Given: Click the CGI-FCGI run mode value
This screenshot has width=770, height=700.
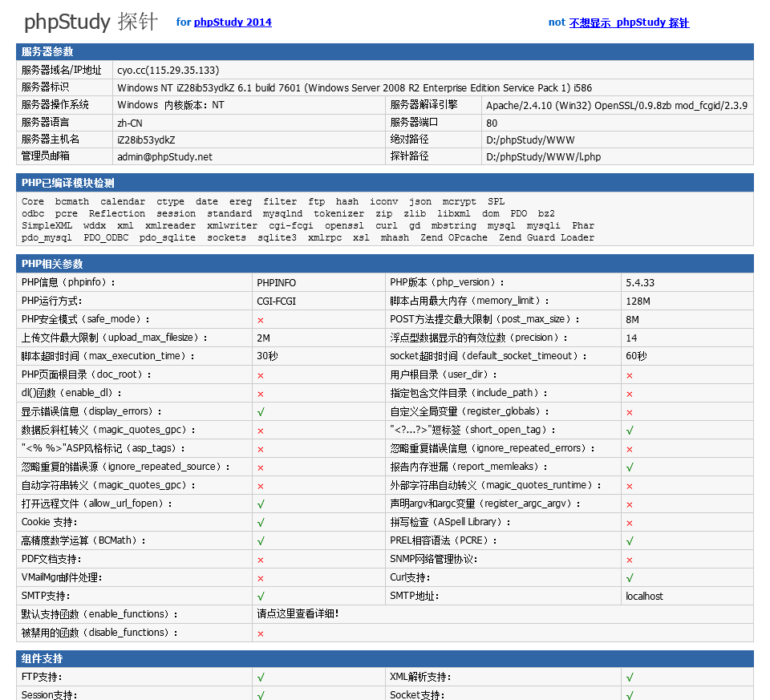Looking at the screenshot, I should pos(276,301).
